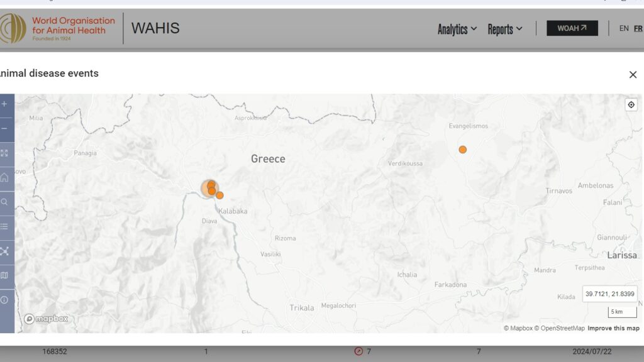Show map information icon
This screenshot has width=644, height=362.
point(4,300)
